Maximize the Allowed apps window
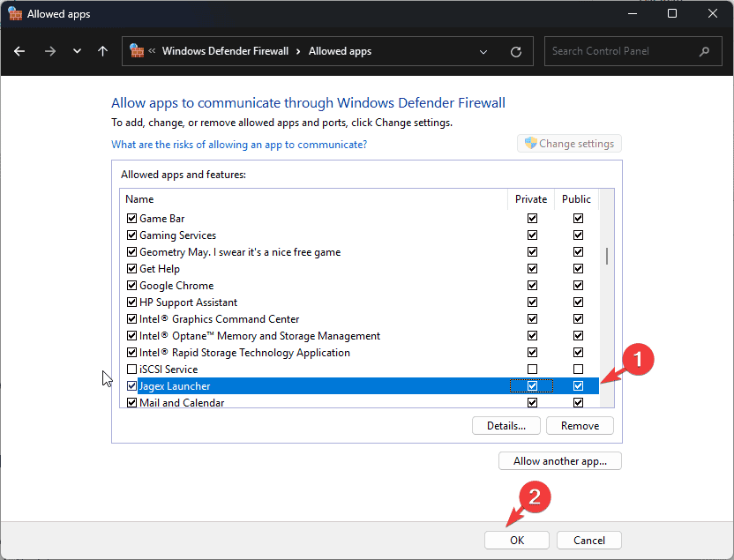This screenshot has width=734, height=560. click(x=672, y=13)
